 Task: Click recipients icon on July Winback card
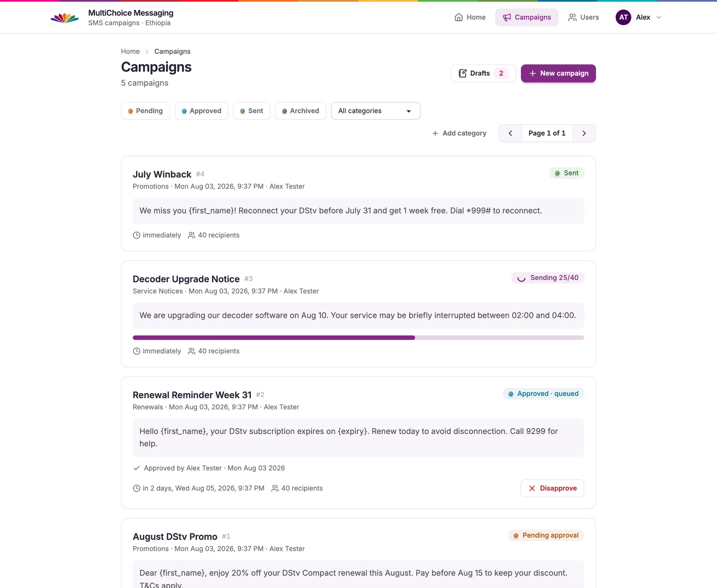coord(191,235)
